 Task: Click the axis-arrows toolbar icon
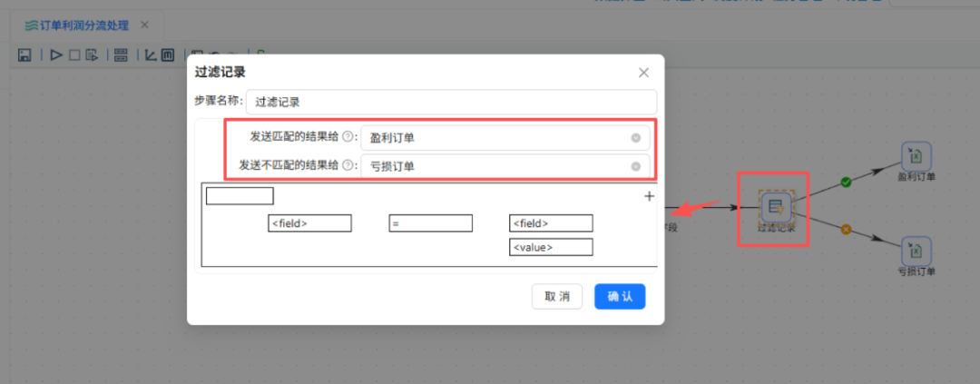click(x=151, y=55)
